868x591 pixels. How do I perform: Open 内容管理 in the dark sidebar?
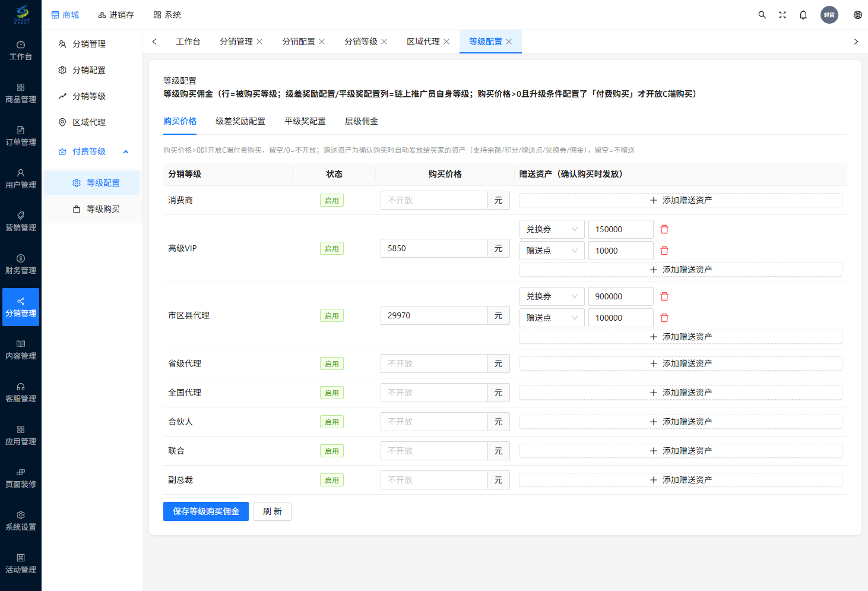point(21,350)
